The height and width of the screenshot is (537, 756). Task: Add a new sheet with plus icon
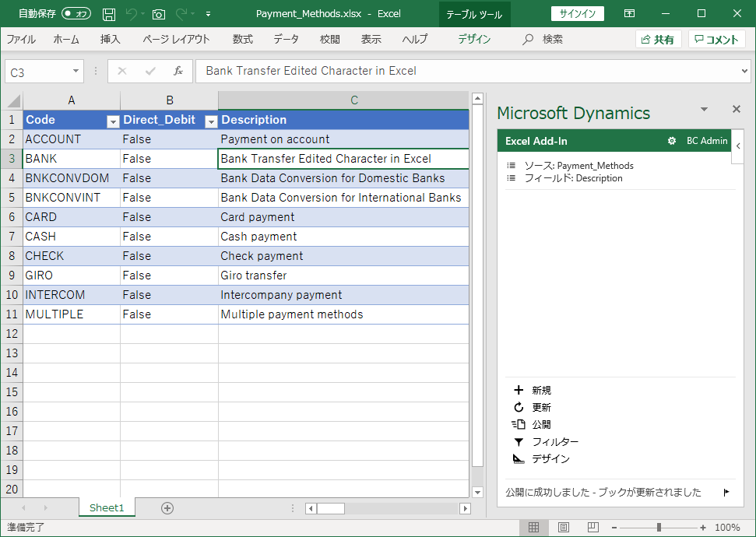click(x=167, y=508)
